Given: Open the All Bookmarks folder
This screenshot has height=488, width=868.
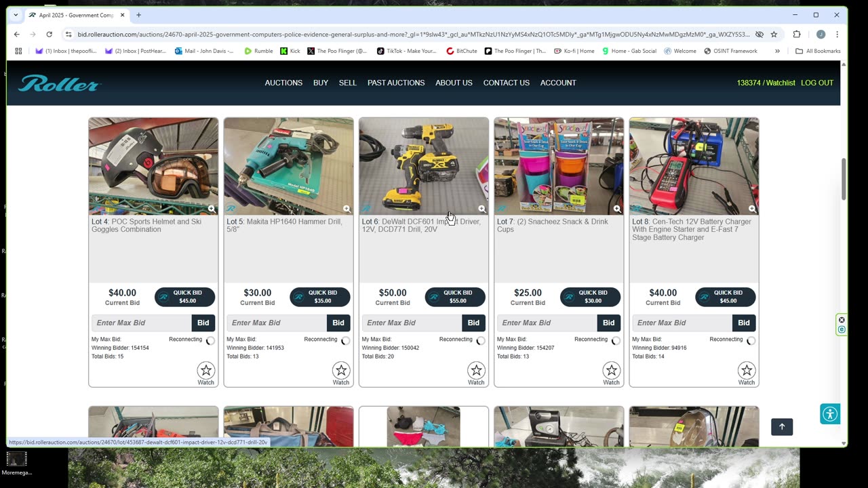Looking at the screenshot, I should [x=818, y=51].
